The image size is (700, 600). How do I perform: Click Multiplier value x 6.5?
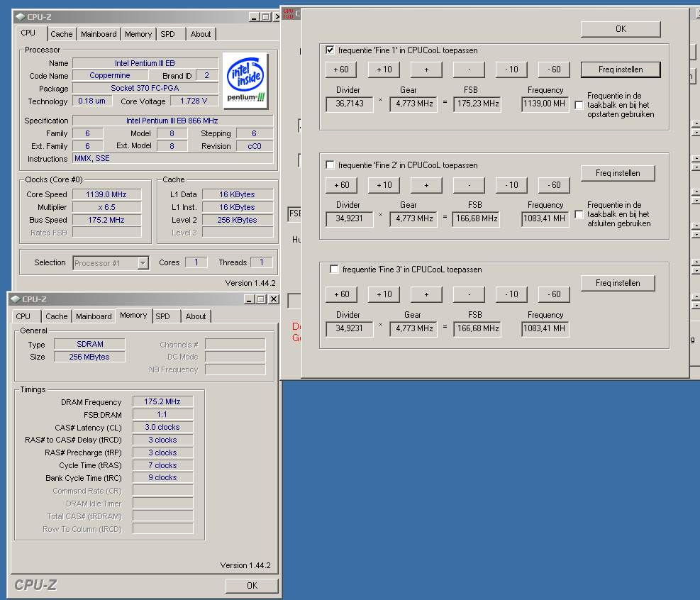coord(106,207)
